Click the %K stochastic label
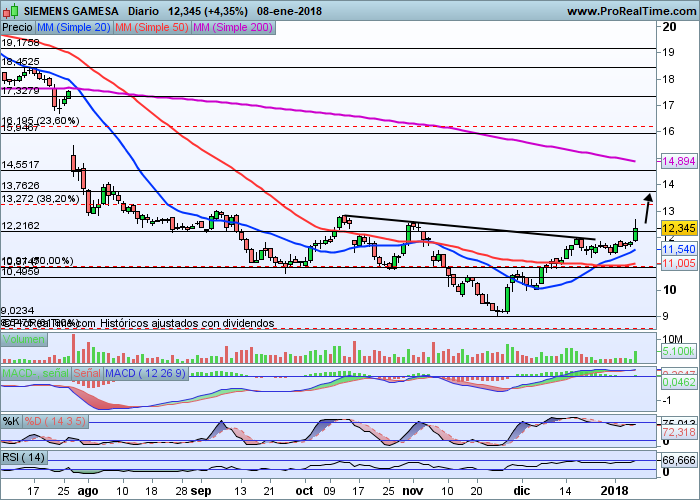The height and width of the screenshot is (500, 700). (x=11, y=419)
